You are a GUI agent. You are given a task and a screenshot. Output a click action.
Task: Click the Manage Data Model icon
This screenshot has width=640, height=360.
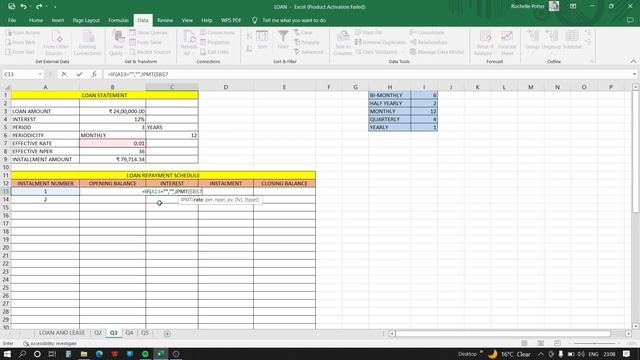413,52
